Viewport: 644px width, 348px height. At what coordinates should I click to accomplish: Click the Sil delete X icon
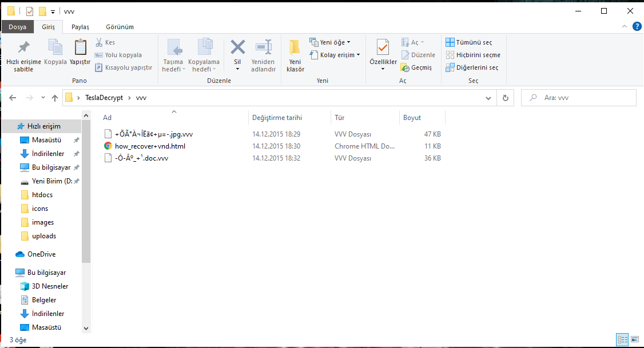[x=237, y=47]
